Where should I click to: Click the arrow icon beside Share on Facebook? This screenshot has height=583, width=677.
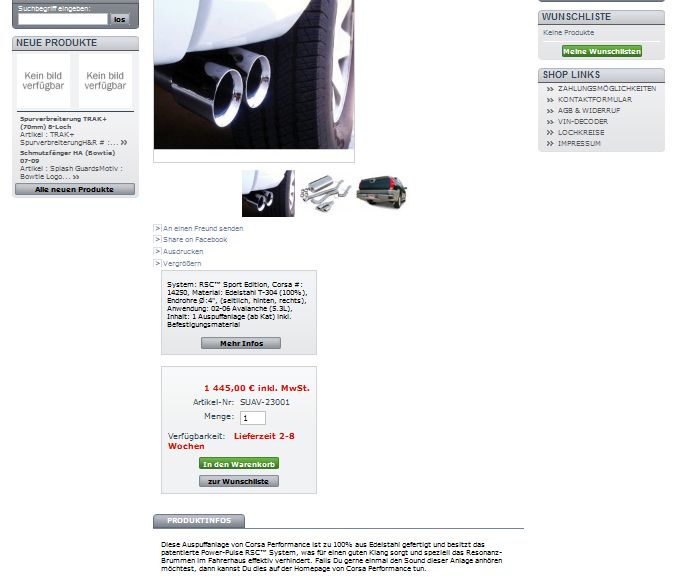click(158, 239)
